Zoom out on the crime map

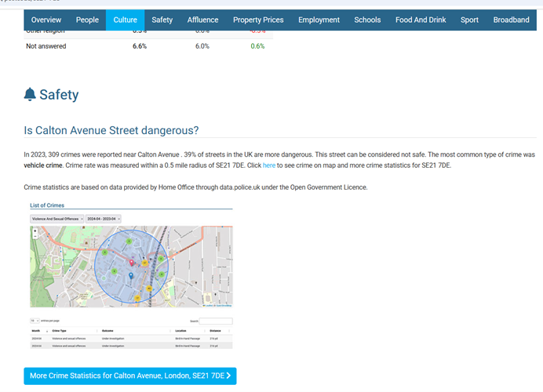pyautogui.click(x=35, y=237)
